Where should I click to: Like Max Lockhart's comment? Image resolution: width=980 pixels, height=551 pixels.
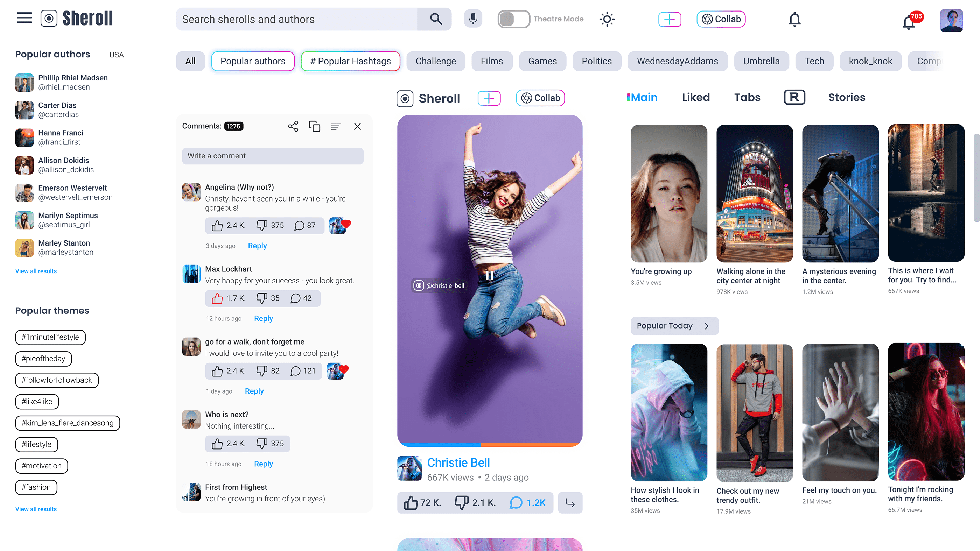(x=217, y=298)
